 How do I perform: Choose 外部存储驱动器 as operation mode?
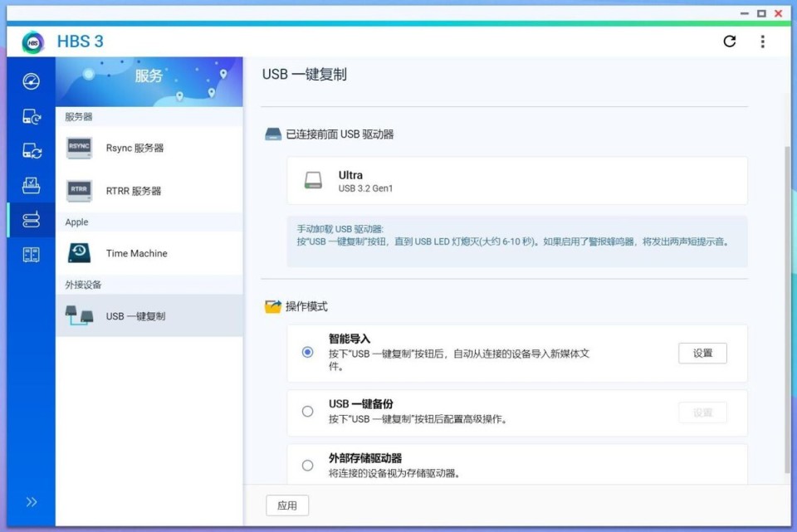pos(307,465)
